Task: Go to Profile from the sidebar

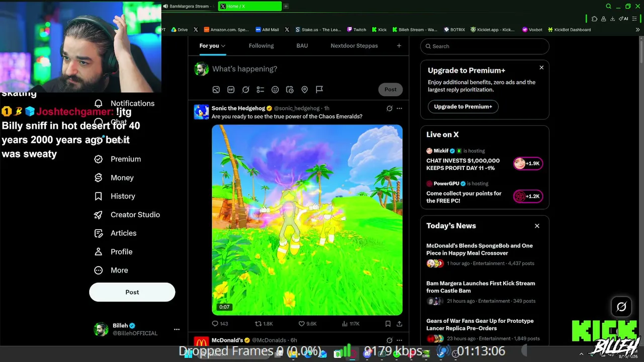Action: 113,252
